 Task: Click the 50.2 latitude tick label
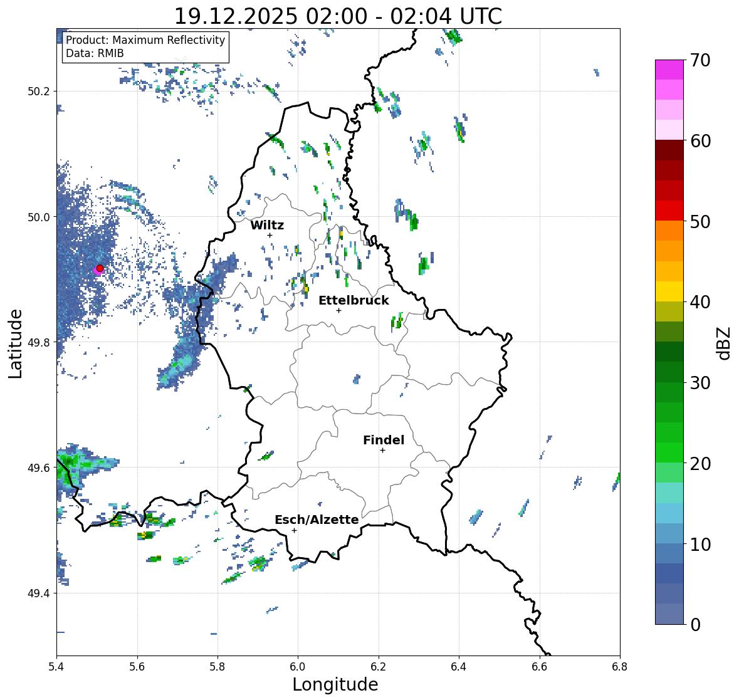tap(39, 91)
